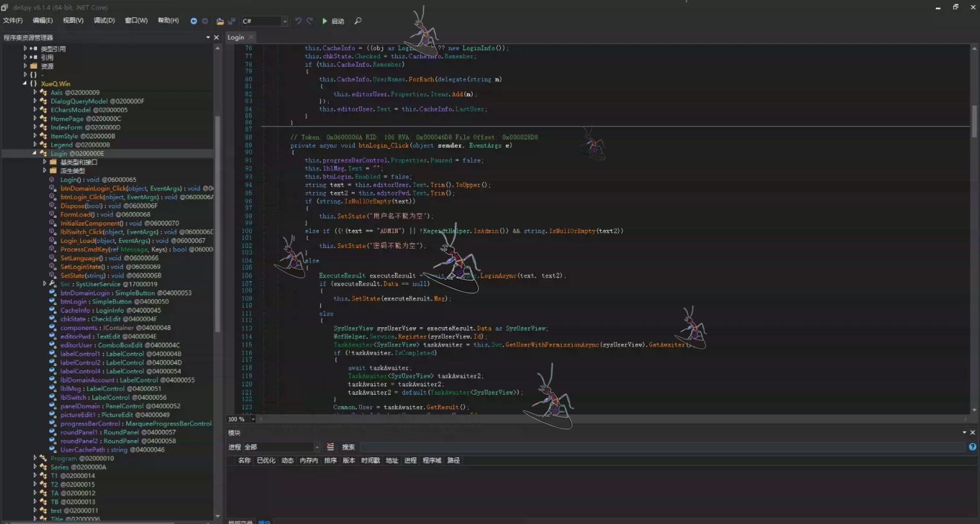Open search with the magnifier icon
The width and height of the screenshot is (980, 524).
pos(358,21)
